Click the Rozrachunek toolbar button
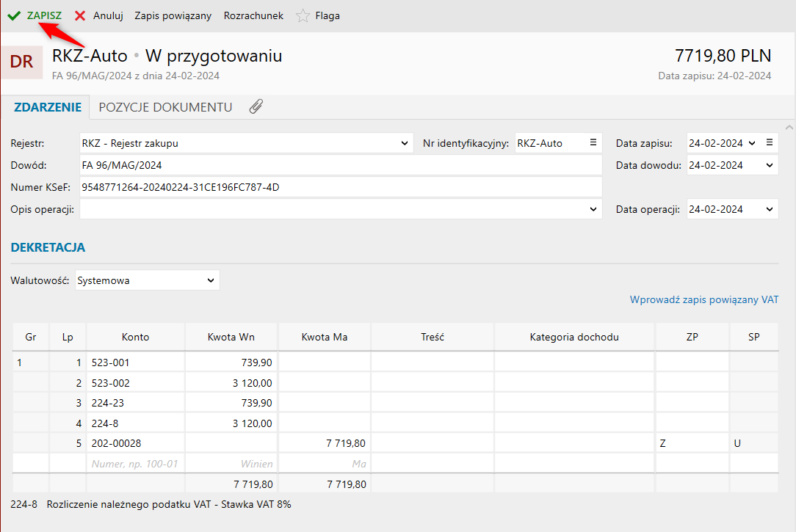The height and width of the screenshot is (532, 796). tap(253, 15)
